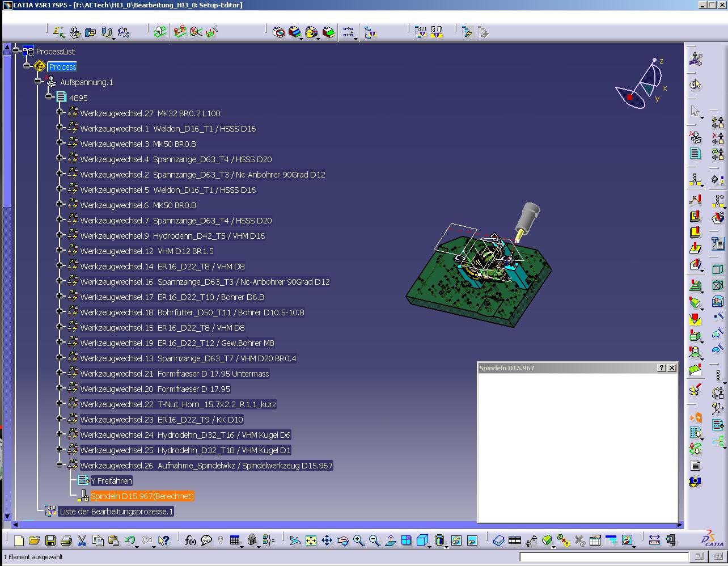Click the Isometric View cube icon
This screenshot has width=728, height=566.
click(x=422, y=540)
